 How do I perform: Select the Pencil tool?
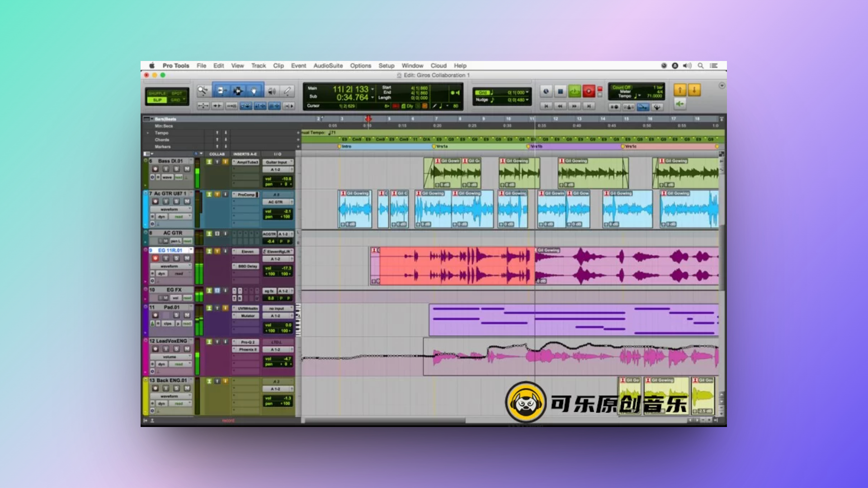[x=287, y=91]
